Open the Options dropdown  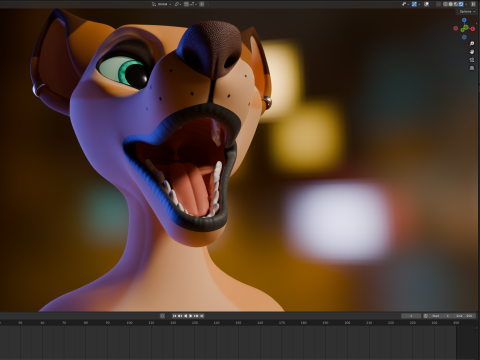(467, 12)
